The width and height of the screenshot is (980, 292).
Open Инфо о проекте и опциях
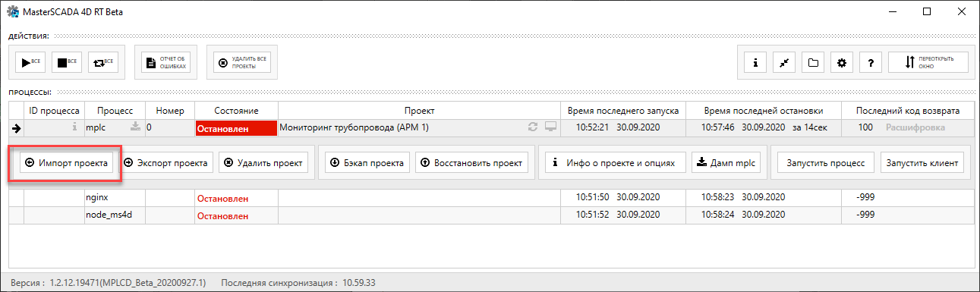click(x=615, y=162)
